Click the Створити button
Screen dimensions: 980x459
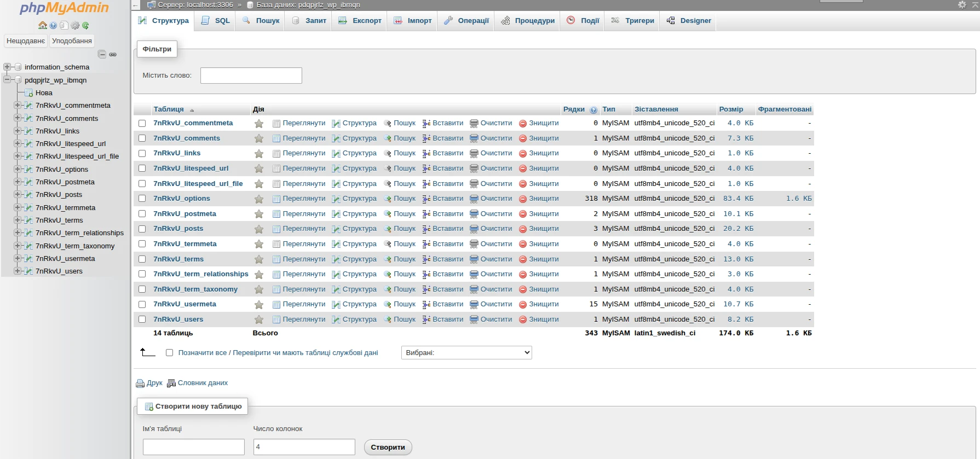388,448
